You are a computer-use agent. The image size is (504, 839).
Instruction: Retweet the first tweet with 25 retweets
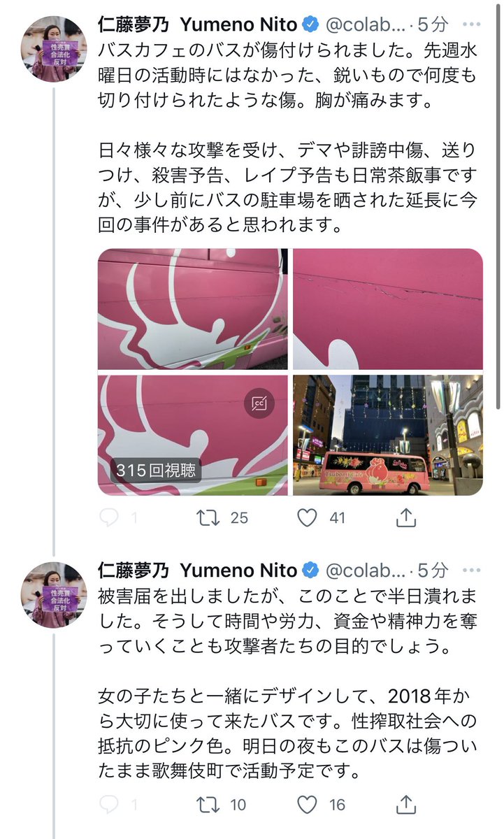click(x=208, y=518)
